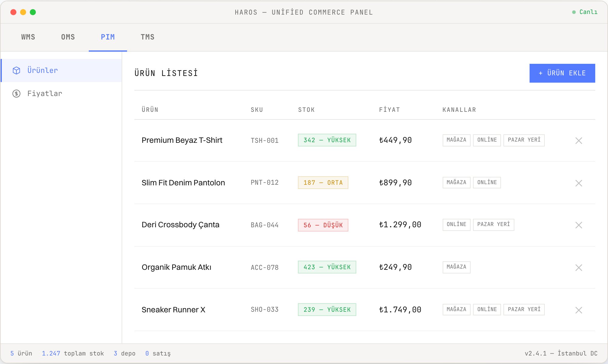Select SKU code BAG-044
608x364 pixels.
pyautogui.click(x=264, y=225)
